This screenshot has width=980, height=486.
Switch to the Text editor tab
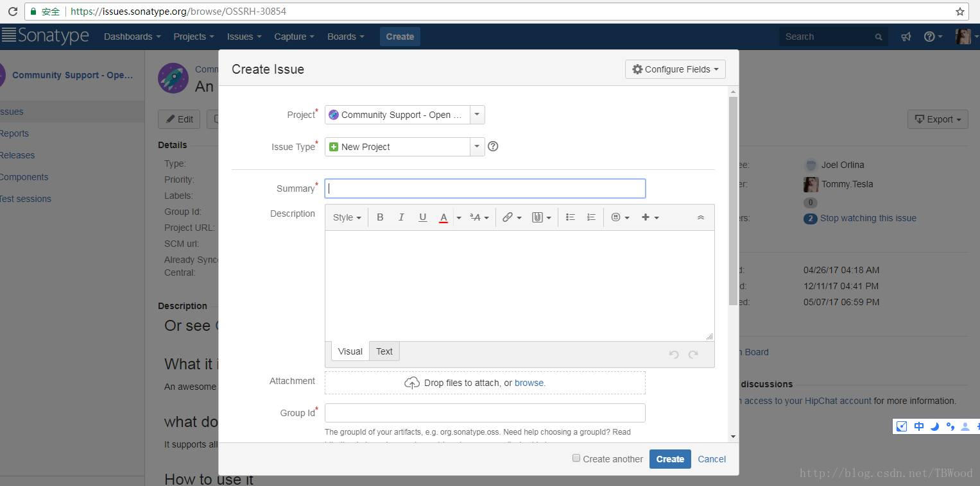tap(384, 351)
